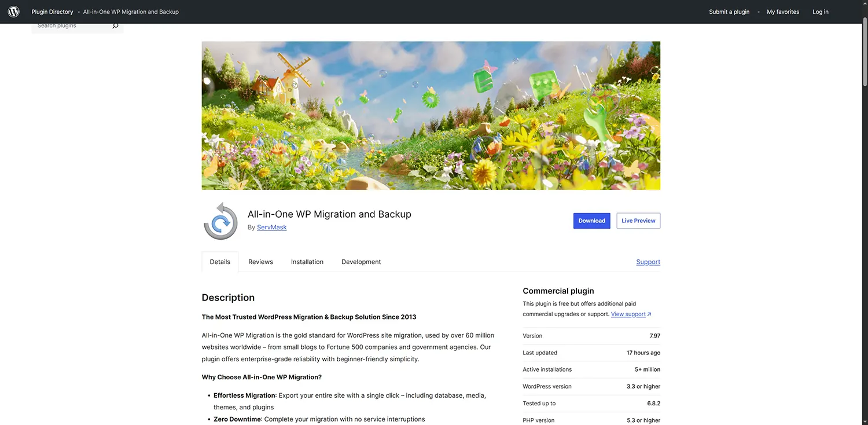Click the search magnifier icon
This screenshot has height=425, width=868.
tap(115, 25)
